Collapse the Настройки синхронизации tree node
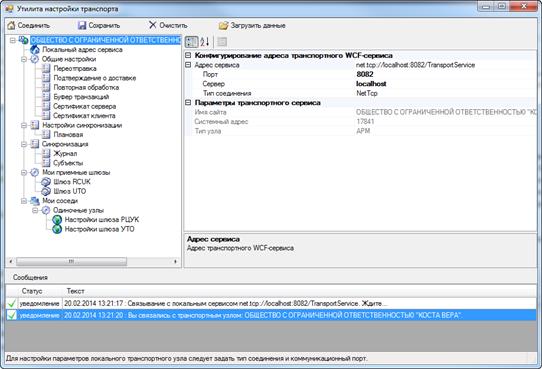The width and height of the screenshot is (542, 369). pos(24,125)
